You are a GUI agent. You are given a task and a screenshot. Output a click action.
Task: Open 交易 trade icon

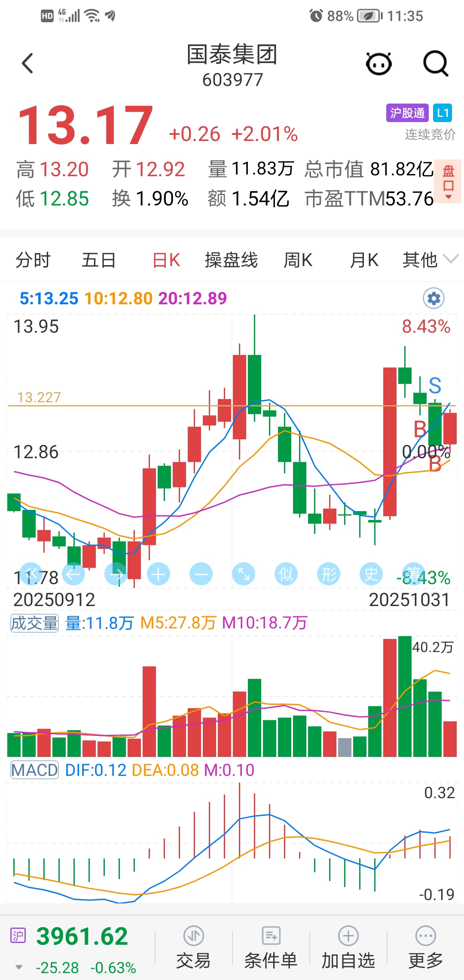[x=193, y=948]
